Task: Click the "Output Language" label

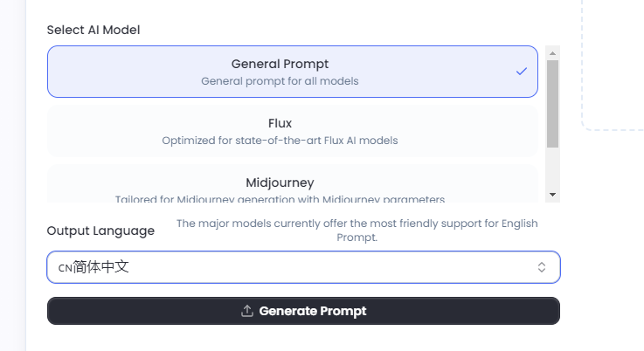Action: pyautogui.click(x=100, y=231)
